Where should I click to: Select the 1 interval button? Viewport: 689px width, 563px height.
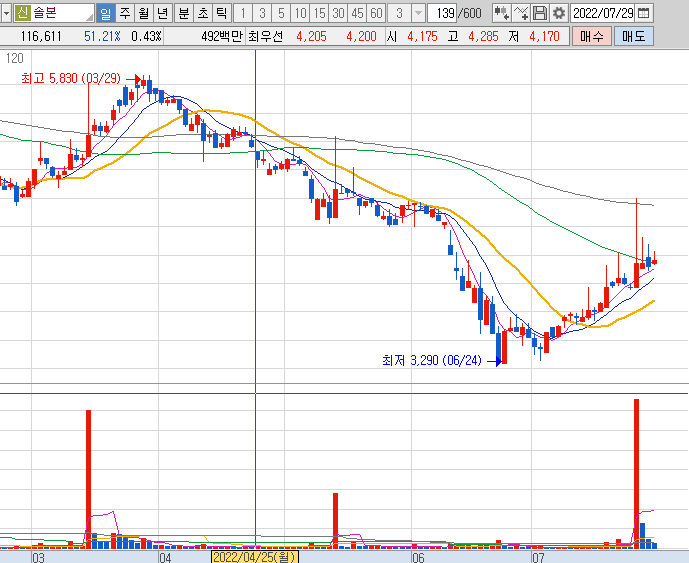pyautogui.click(x=243, y=13)
